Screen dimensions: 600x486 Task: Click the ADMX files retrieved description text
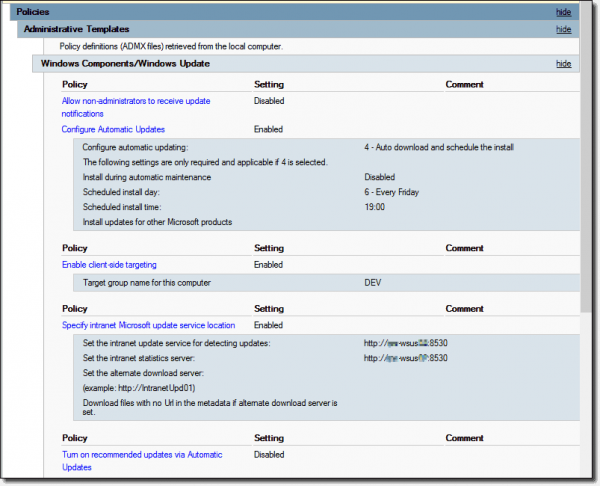tap(171, 46)
